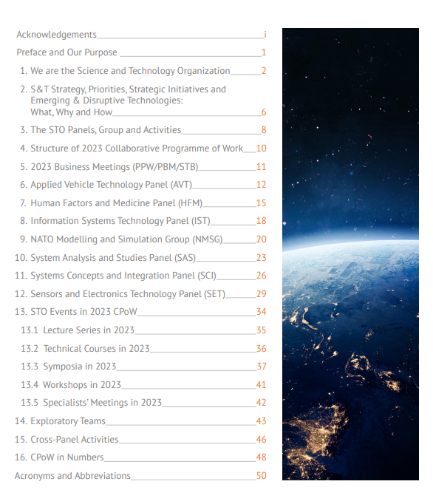This screenshot has width=433, height=504.
Task: Open 13.3 Symposia in 2023
Action: point(143,367)
